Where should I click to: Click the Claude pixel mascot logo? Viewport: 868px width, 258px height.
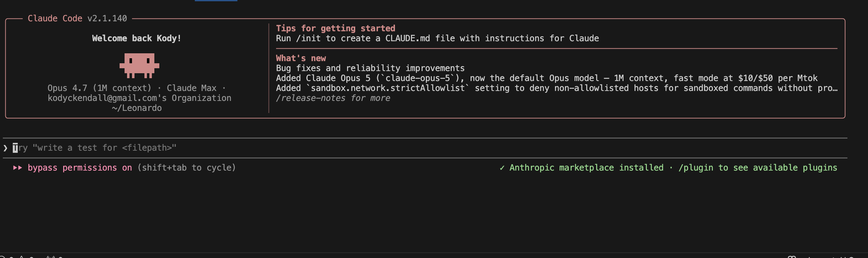pyautogui.click(x=139, y=66)
